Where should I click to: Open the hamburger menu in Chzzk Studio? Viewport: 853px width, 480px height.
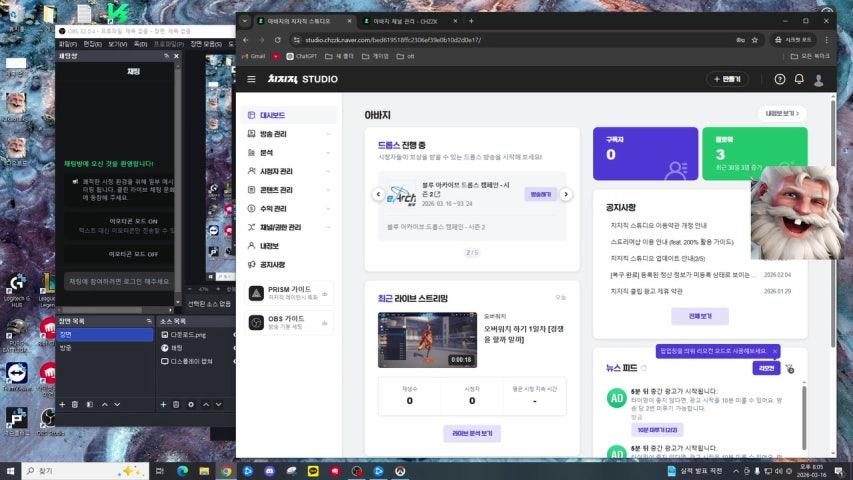point(251,79)
